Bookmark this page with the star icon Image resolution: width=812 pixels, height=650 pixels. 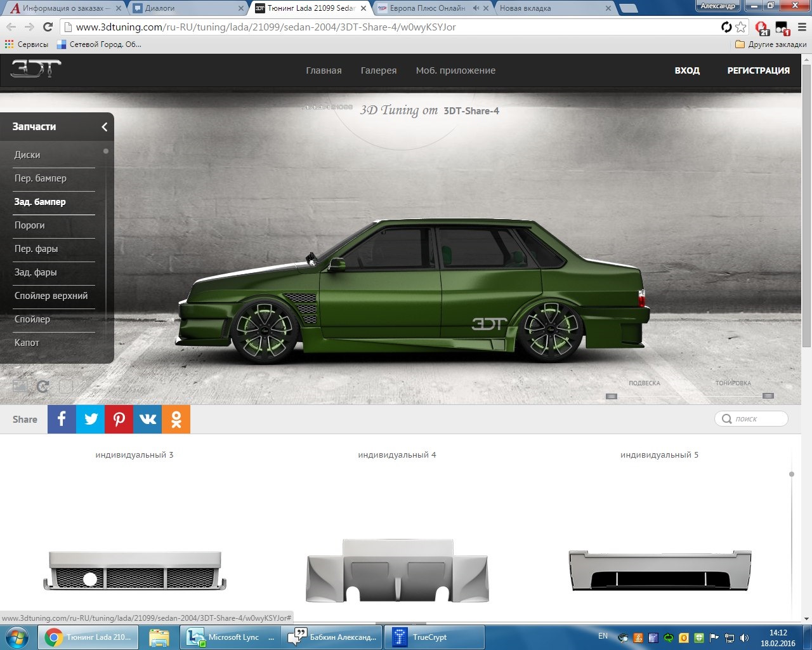coord(741,27)
